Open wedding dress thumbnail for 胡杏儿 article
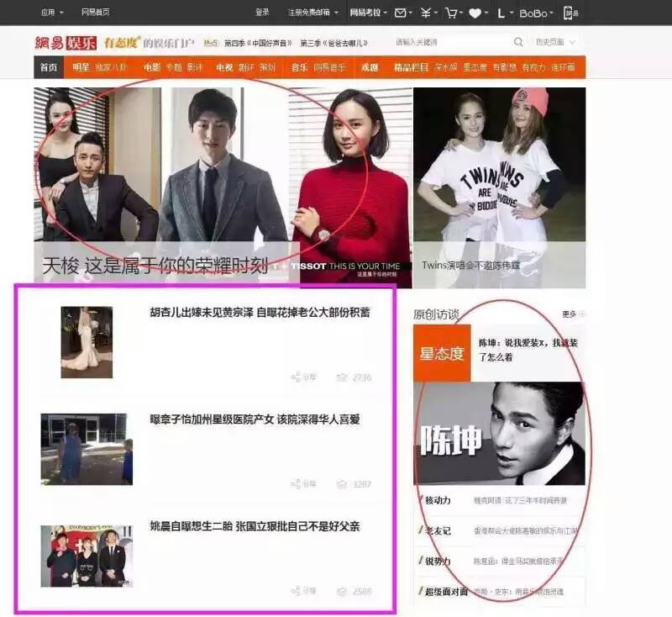The height and width of the screenshot is (617, 672). [x=87, y=342]
